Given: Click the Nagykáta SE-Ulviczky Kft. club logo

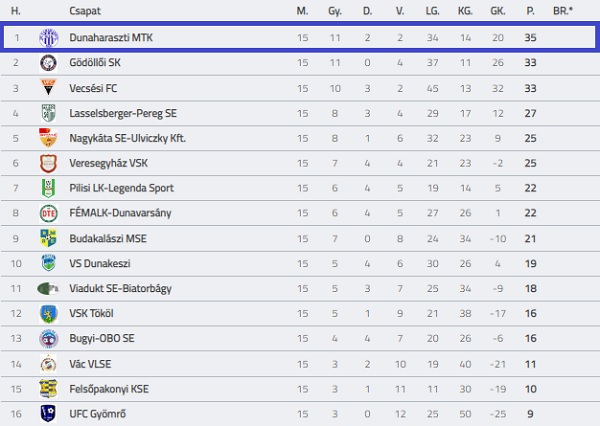Looking at the screenshot, I should 48,138.
